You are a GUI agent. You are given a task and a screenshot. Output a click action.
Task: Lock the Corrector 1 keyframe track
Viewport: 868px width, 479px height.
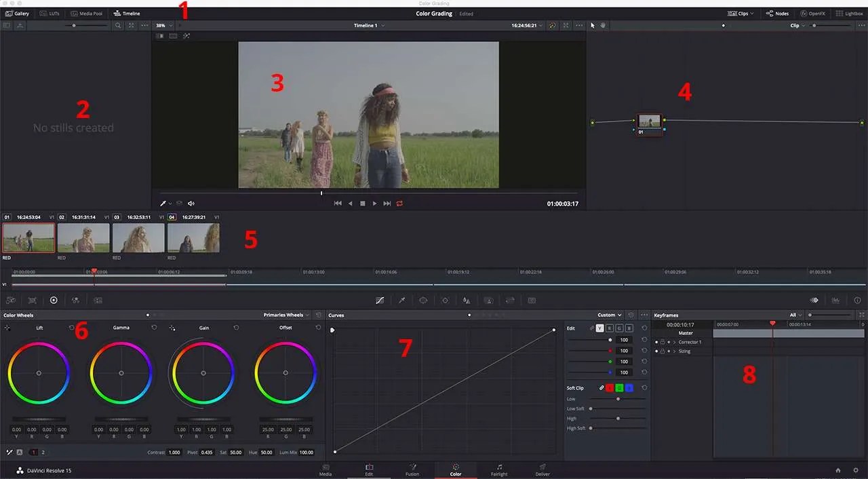[x=663, y=343]
